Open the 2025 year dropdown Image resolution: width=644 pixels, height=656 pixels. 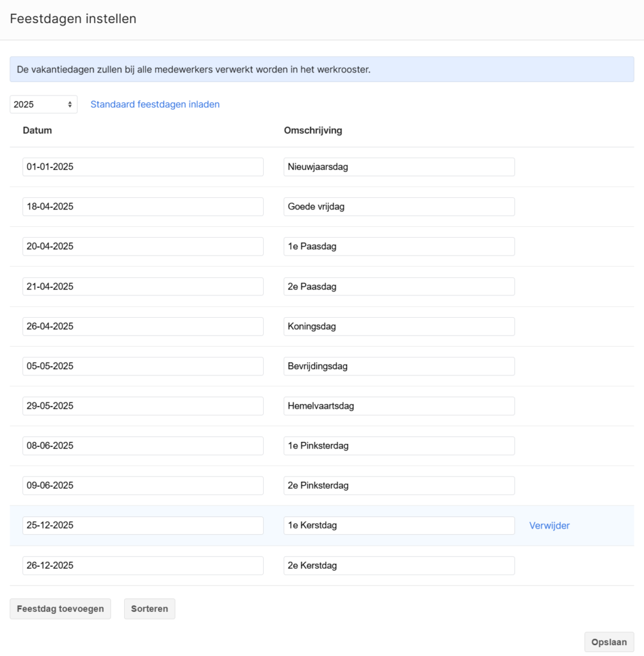coord(44,104)
